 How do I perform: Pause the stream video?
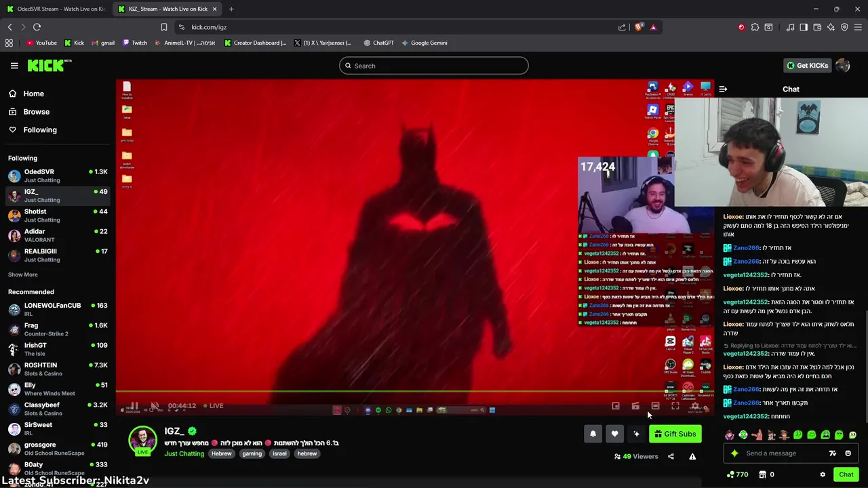pyautogui.click(x=134, y=406)
